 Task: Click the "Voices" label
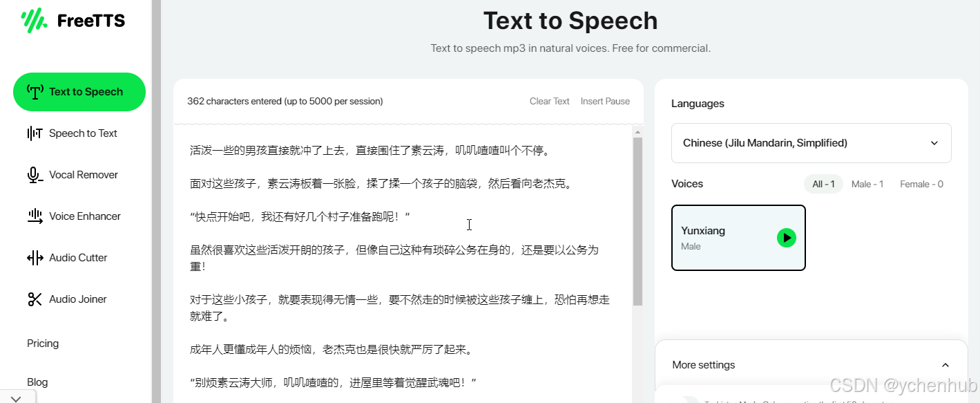coord(687,184)
